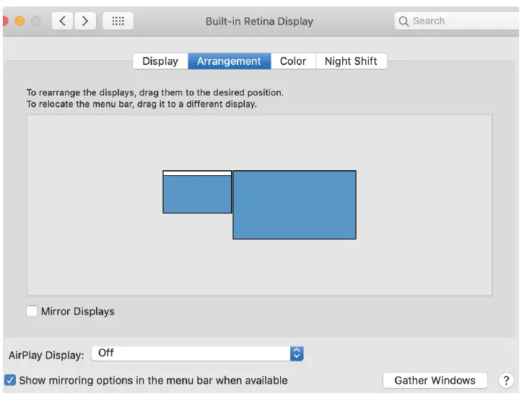The image size is (532, 401).
Task: Click the Gather Windows button
Action: click(435, 380)
